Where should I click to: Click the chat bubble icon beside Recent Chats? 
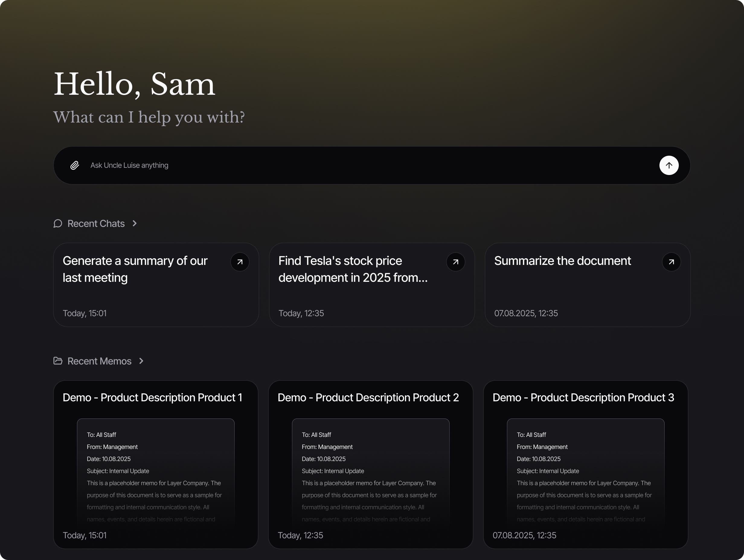[x=58, y=224]
